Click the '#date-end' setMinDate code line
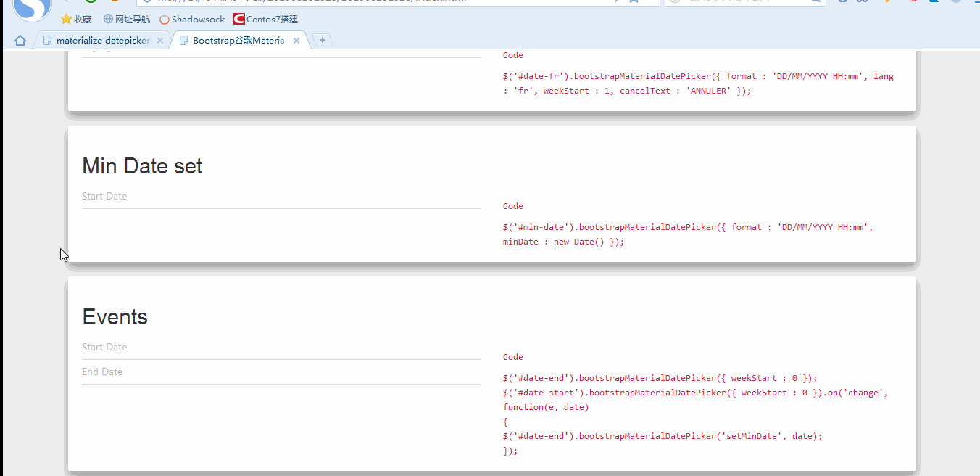 click(663, 436)
